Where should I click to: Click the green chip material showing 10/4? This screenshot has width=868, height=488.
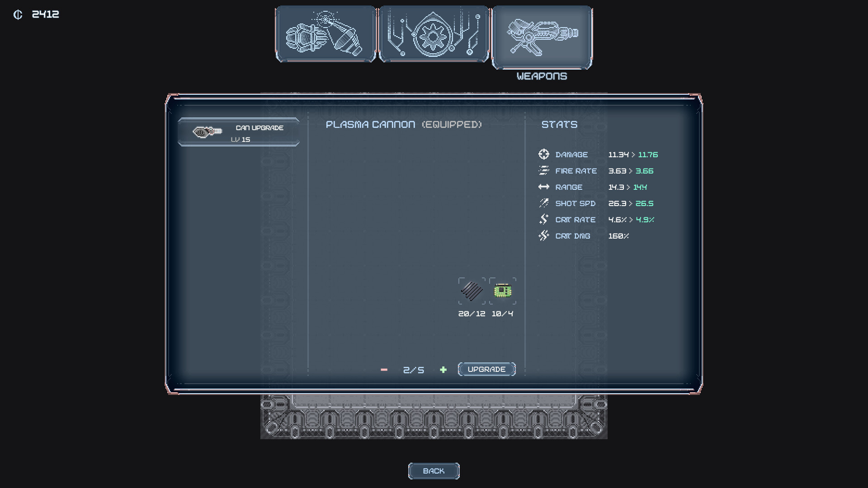(x=502, y=291)
